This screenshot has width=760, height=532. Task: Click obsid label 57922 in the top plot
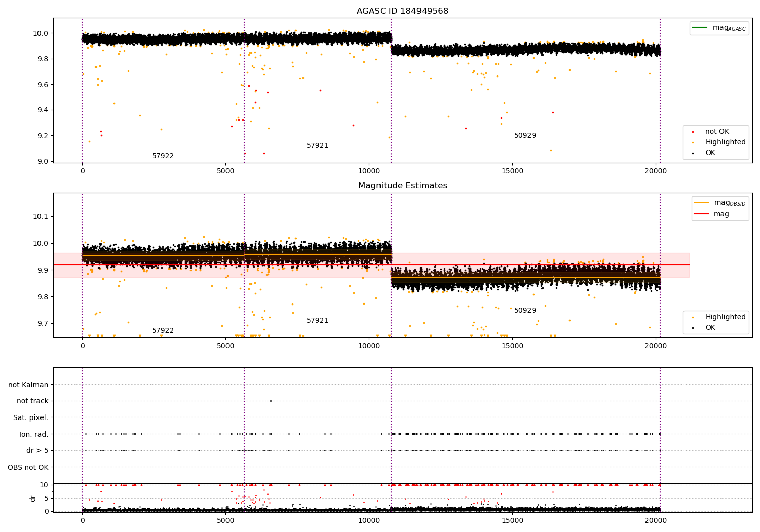point(163,156)
